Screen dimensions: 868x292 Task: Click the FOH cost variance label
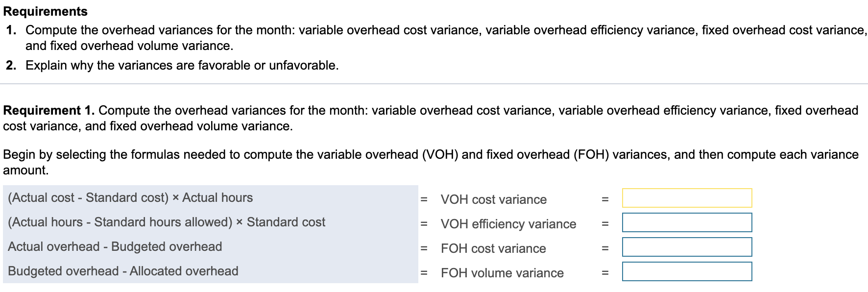493,248
